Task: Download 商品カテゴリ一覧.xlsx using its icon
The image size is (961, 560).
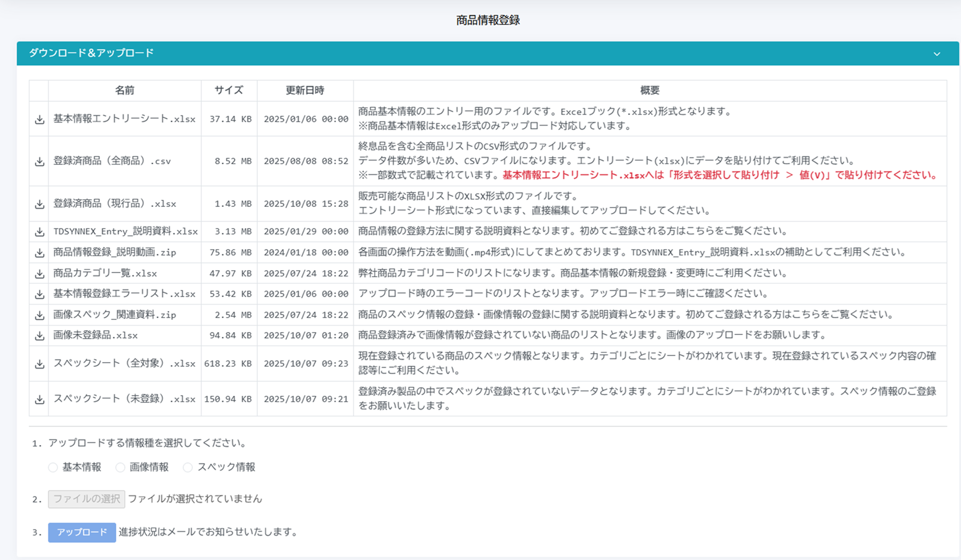Action: click(40, 274)
